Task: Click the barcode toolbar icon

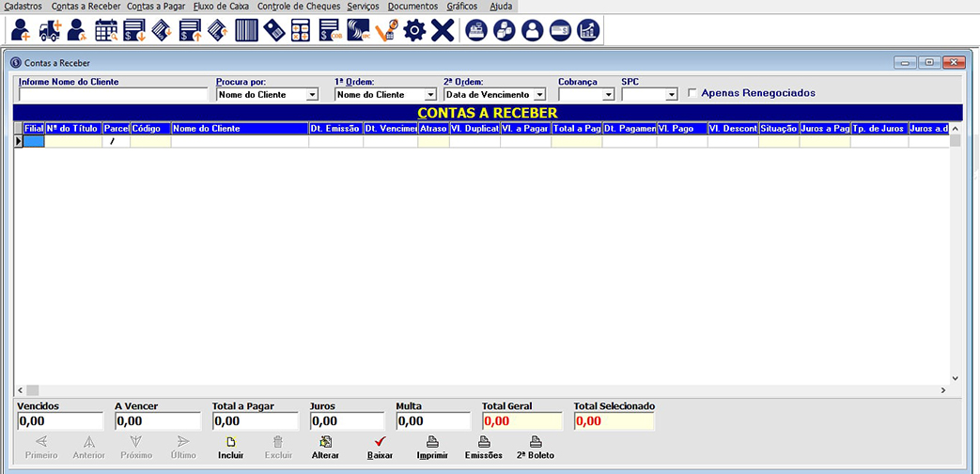Action: click(246, 30)
